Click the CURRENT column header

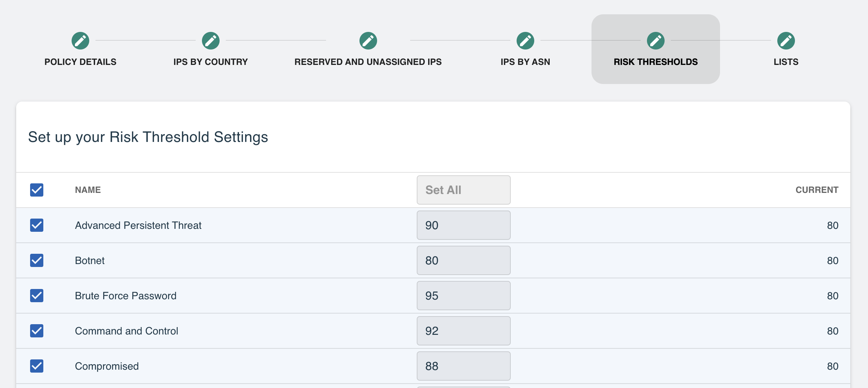tap(817, 190)
